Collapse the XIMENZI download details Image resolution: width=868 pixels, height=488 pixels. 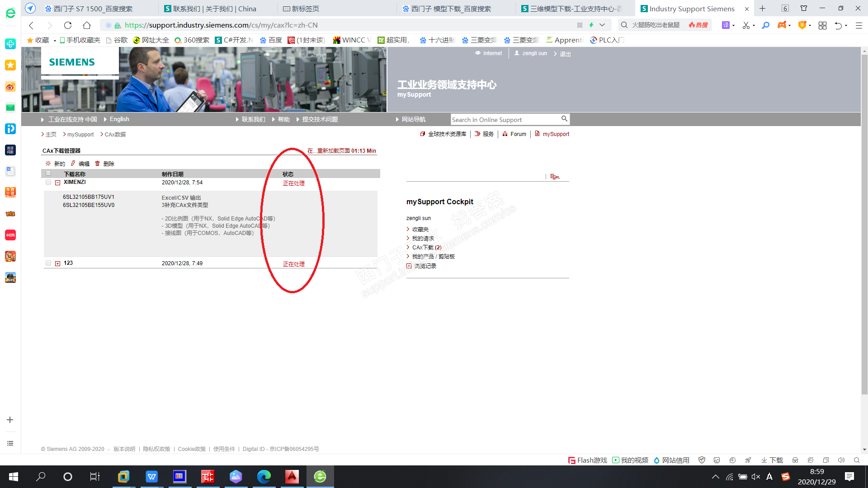click(x=58, y=183)
